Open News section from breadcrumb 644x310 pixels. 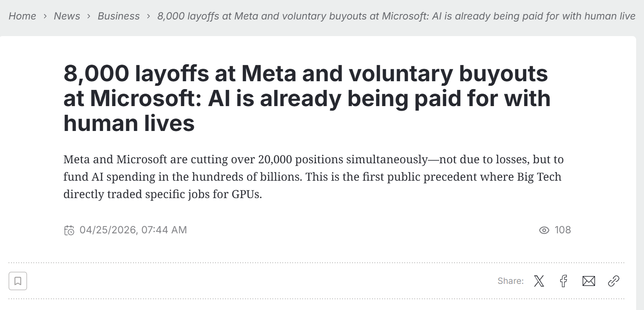67,16
